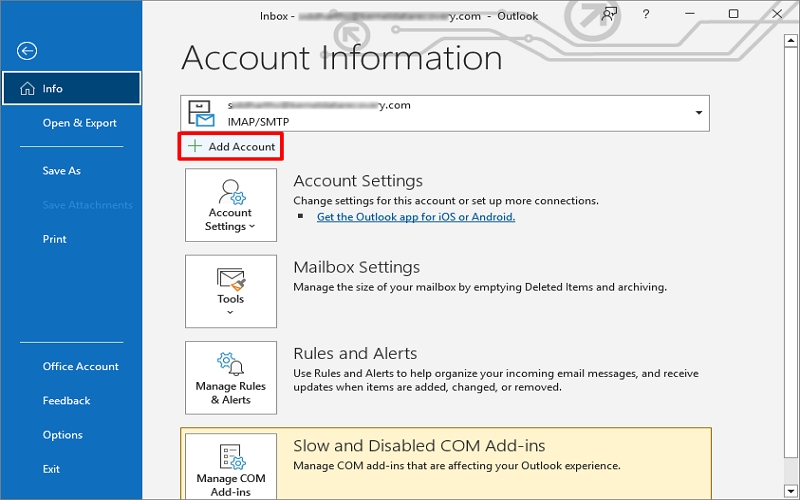
Task: Click the Account Settings heading
Action: [358, 181]
